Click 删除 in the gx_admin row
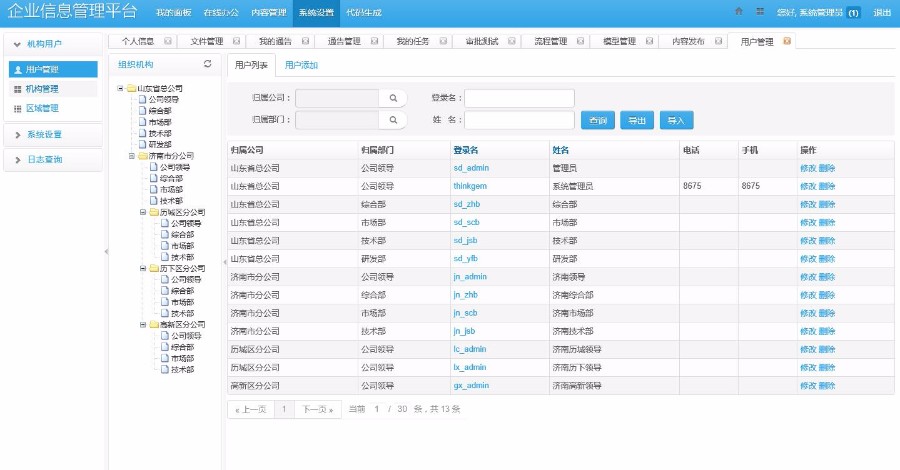Screen dimensions: 900x470 point(827,386)
